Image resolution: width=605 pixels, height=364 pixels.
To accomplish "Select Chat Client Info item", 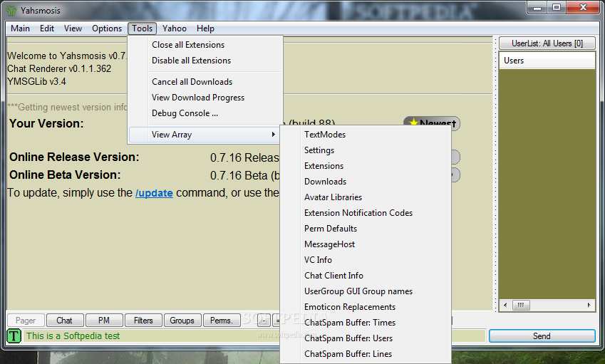I will tap(366, 276).
